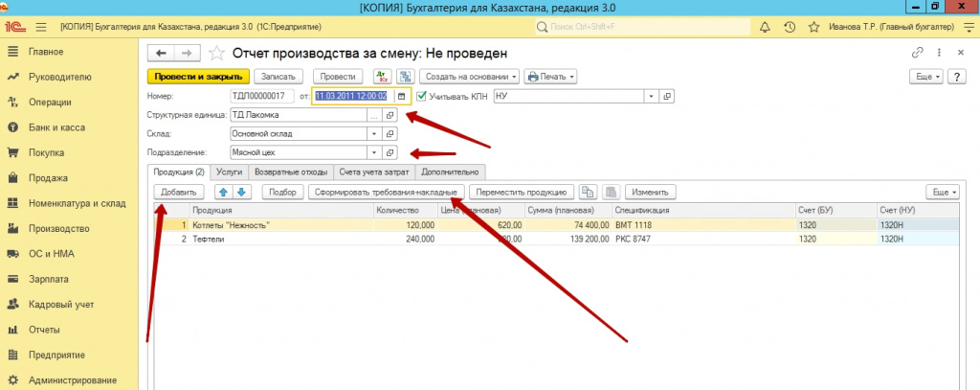Open the service settings icon at far right of top bar
The image size is (980, 390).
[x=968, y=27]
